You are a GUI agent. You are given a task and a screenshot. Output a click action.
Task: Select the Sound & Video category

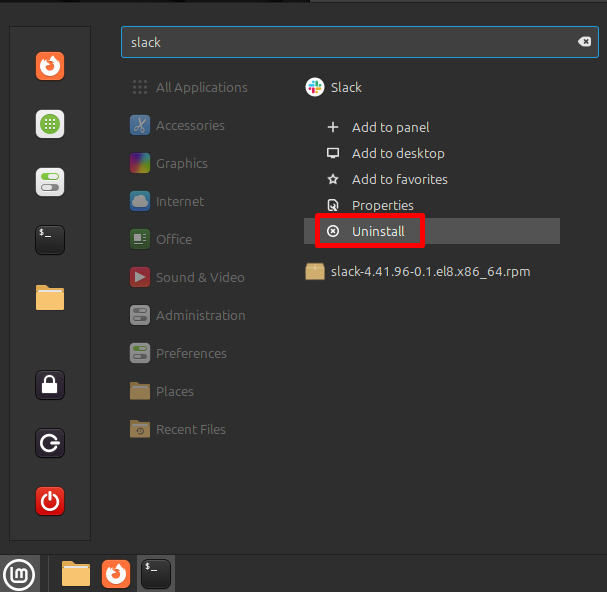(x=187, y=277)
